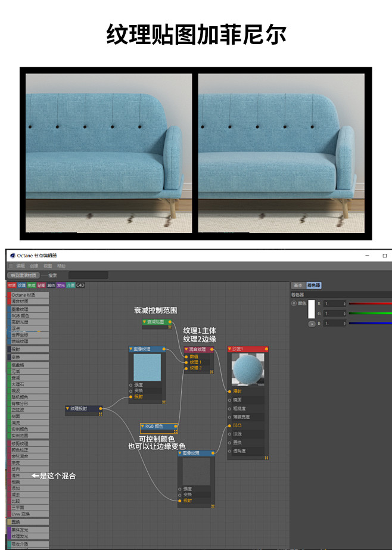Click output port of the dark-preview 图像纹理 node
392x550 pixels.
[x=213, y=453]
